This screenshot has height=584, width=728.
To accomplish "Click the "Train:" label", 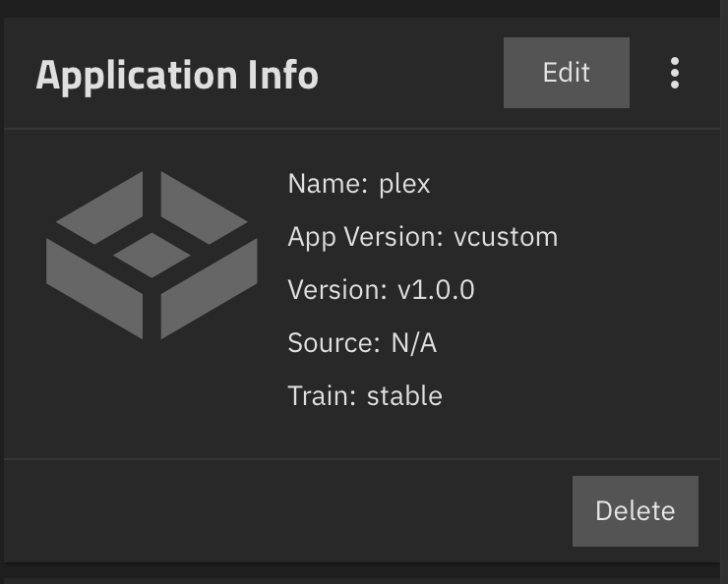I will click(322, 396).
